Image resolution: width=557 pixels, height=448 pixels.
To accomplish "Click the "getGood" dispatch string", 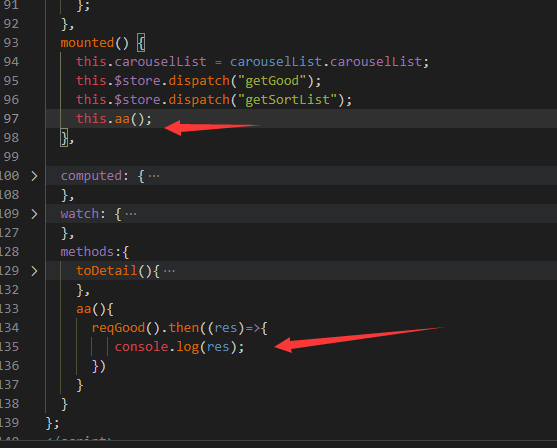I will point(272,81).
